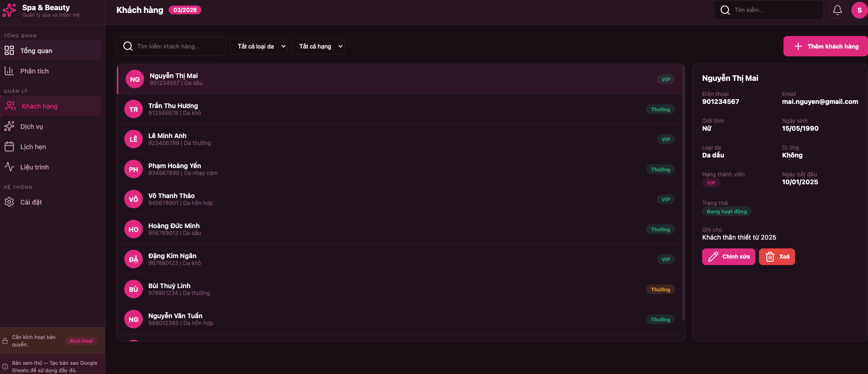868x374 pixels.
Task: Click the notification bell icon
Action: click(x=837, y=10)
